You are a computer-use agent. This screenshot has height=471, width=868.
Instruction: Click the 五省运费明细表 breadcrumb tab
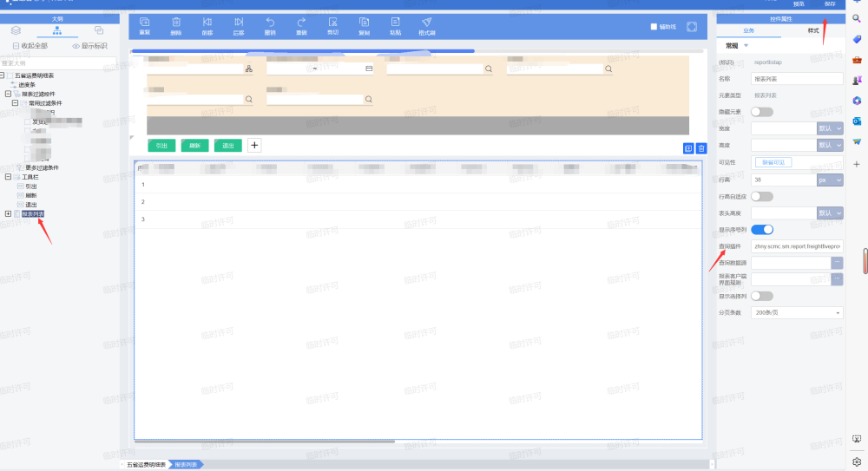pos(146,464)
